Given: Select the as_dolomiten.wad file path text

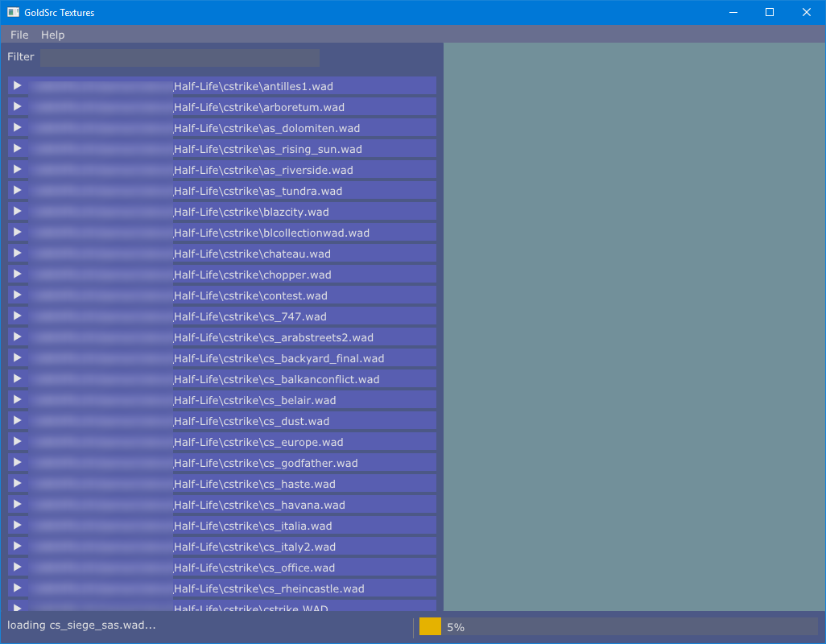Looking at the screenshot, I should coord(267,129).
